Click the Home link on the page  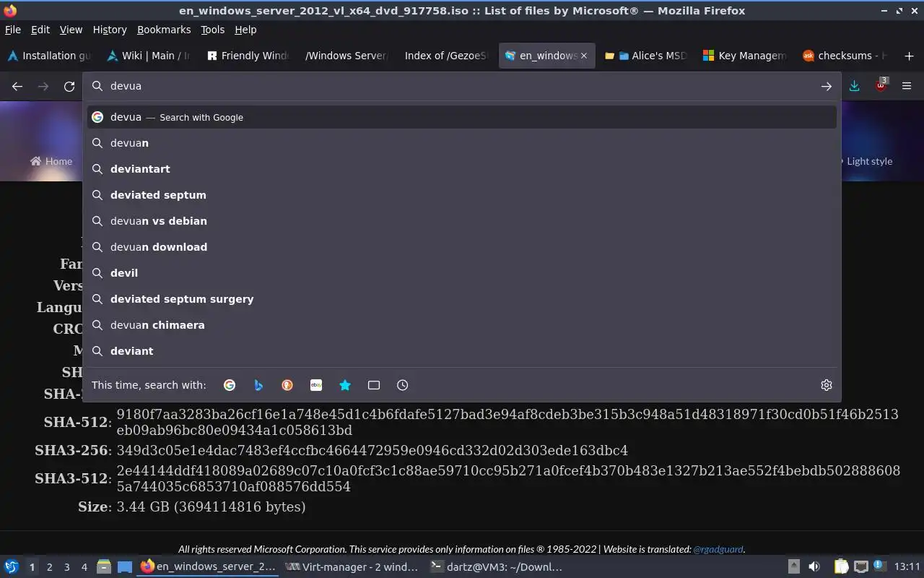(x=51, y=161)
